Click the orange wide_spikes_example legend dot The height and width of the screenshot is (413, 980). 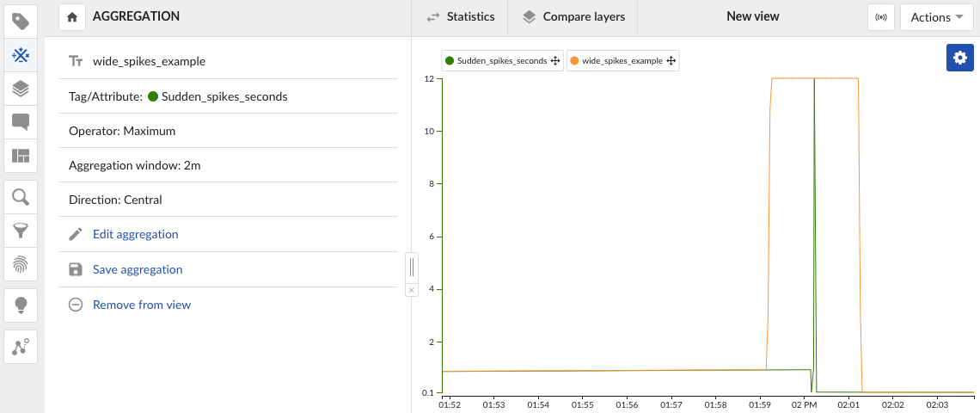tap(574, 60)
